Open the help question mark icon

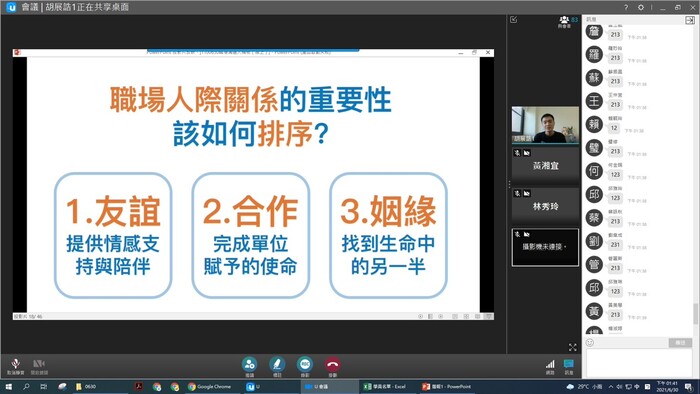tap(626, 7)
